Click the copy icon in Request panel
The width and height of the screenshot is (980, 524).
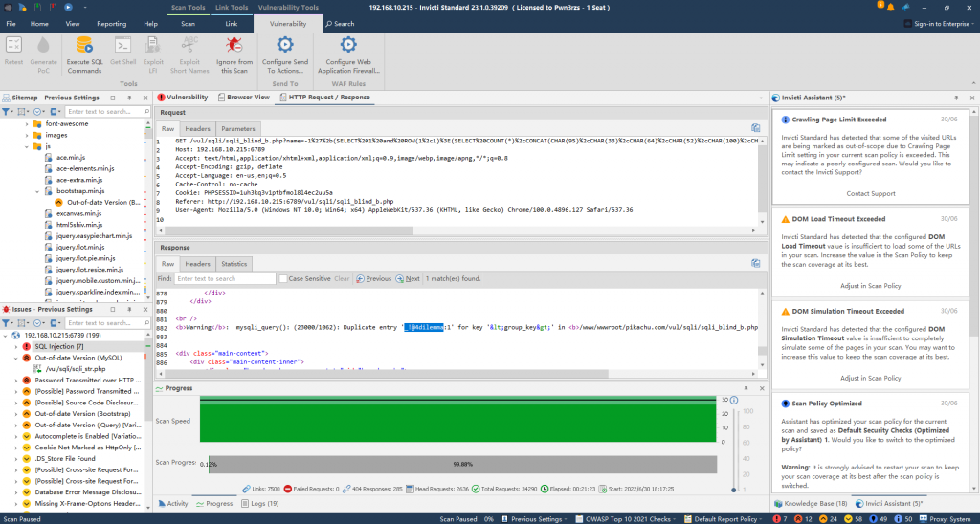pos(755,128)
